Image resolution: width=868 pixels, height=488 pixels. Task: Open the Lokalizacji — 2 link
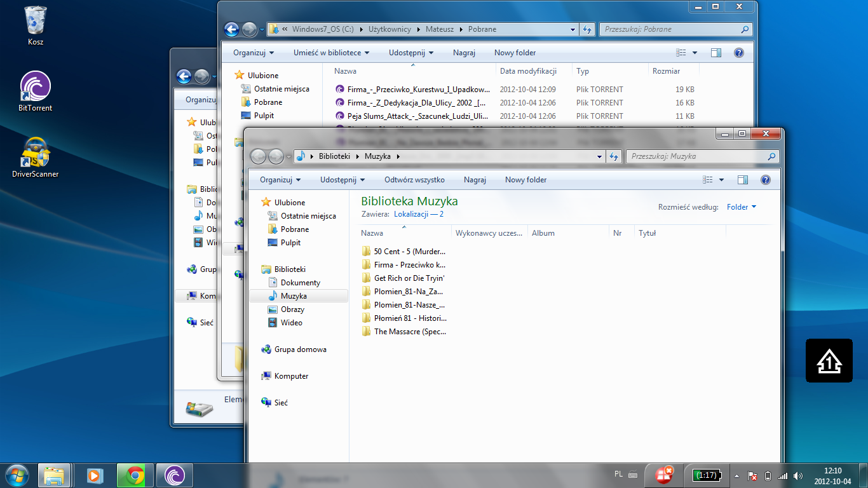tap(419, 215)
